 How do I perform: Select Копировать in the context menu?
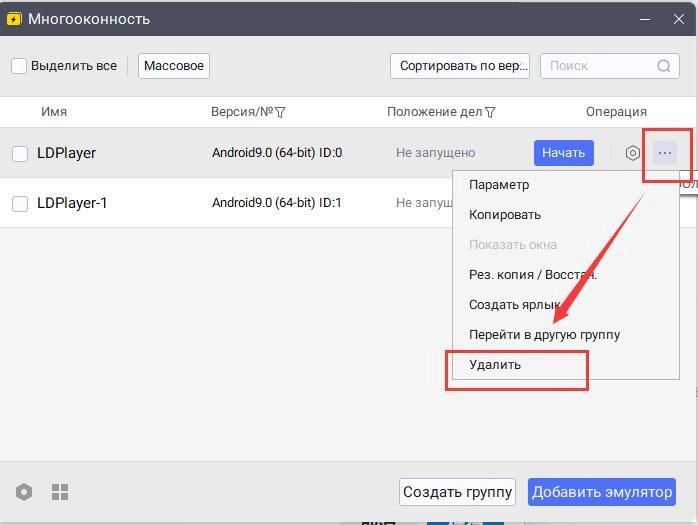coord(505,214)
